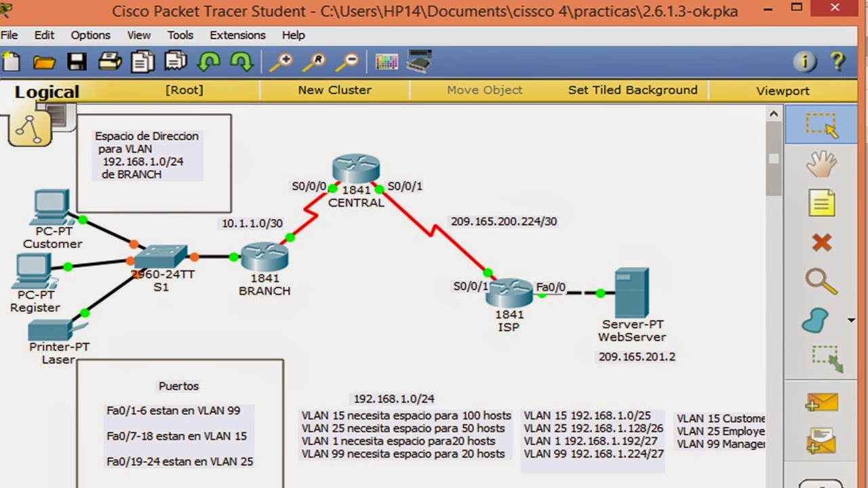
Task: Activate the Place Note tool
Action: [x=821, y=203]
